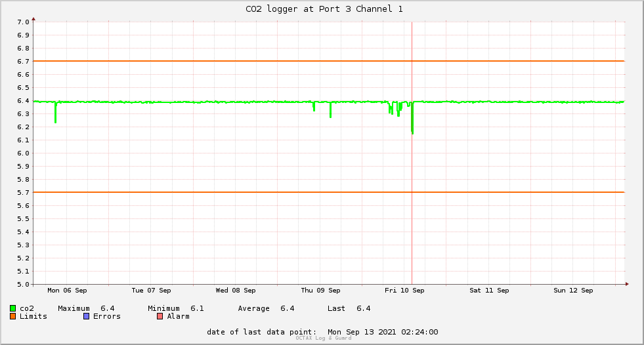Click the 6.1 y-axis value
This screenshot has height=345, width=644.
[x=23, y=140]
